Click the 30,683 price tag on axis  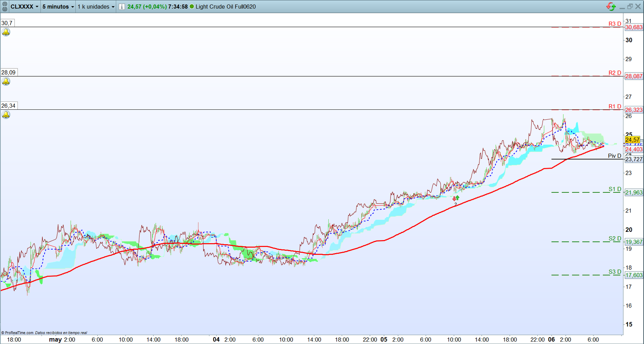634,27
